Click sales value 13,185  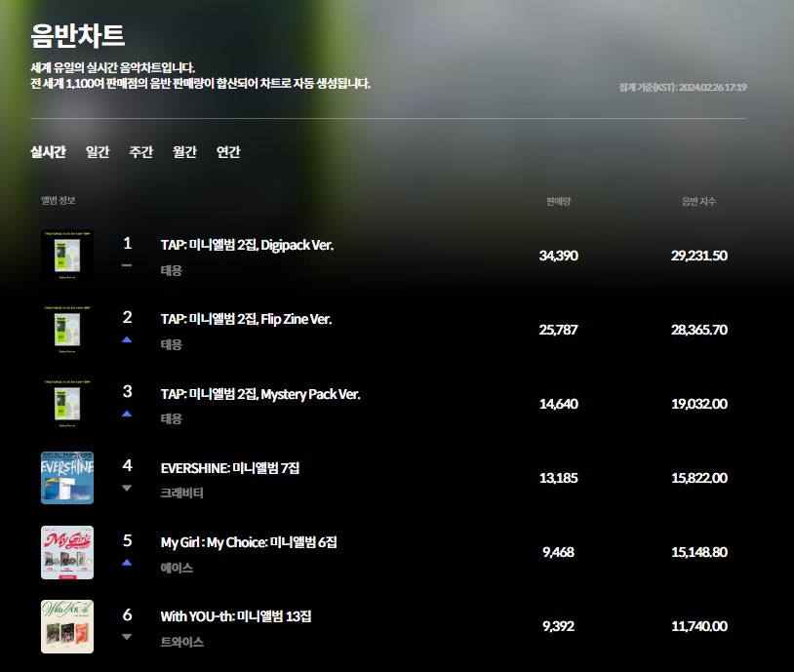coord(559,478)
